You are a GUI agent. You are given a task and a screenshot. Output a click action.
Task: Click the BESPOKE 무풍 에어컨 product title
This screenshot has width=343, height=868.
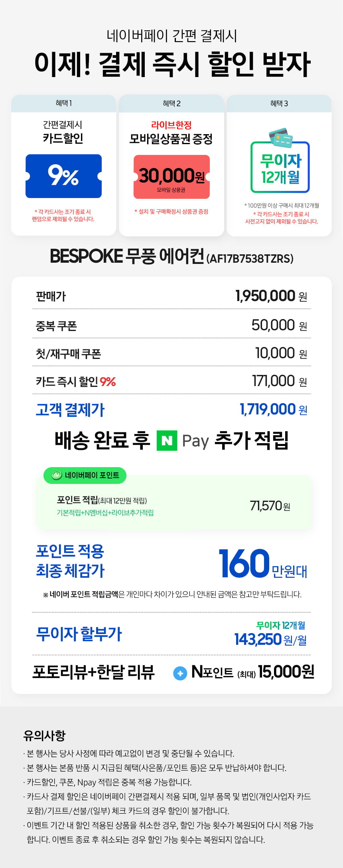point(171,256)
